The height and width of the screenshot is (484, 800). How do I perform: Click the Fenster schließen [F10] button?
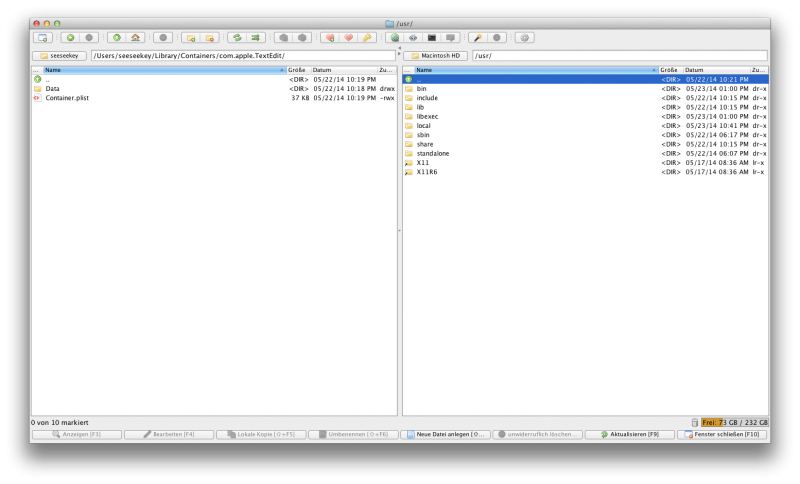(722, 435)
